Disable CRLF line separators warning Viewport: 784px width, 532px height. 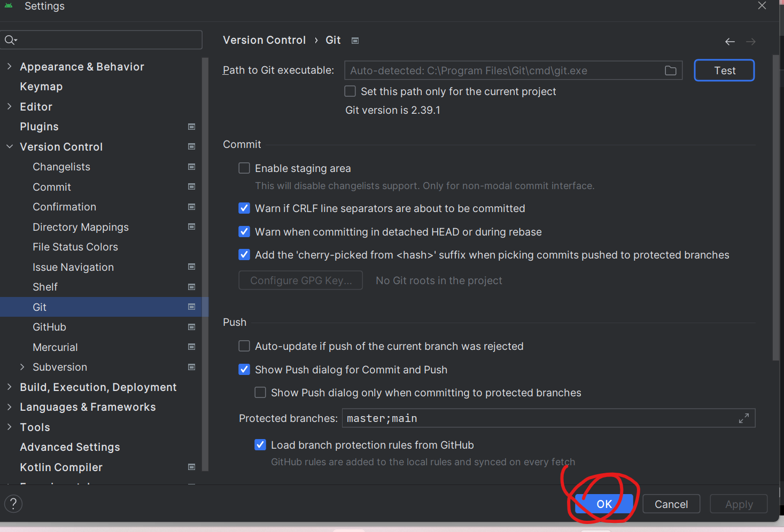(x=244, y=208)
